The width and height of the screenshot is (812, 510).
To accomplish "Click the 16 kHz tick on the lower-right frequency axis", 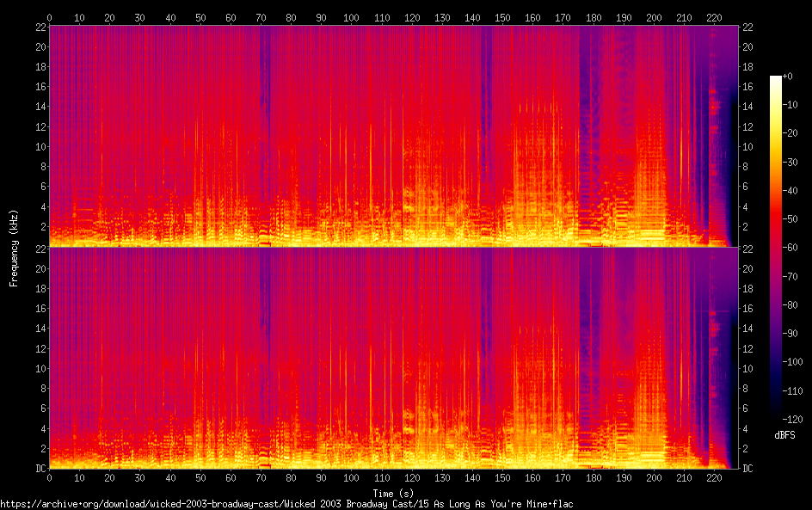I will coord(748,308).
